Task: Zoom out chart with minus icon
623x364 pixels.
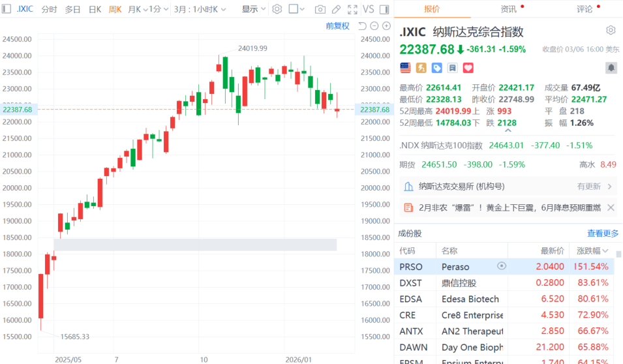Action: point(376,26)
